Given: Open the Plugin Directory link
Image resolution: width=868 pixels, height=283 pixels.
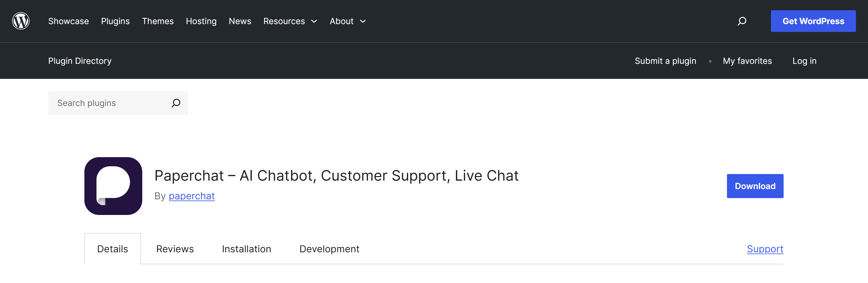Looking at the screenshot, I should tap(80, 61).
